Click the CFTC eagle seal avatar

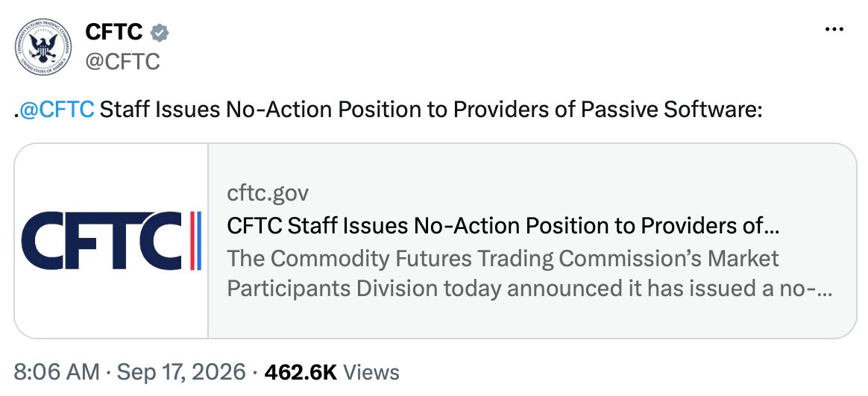(x=43, y=46)
